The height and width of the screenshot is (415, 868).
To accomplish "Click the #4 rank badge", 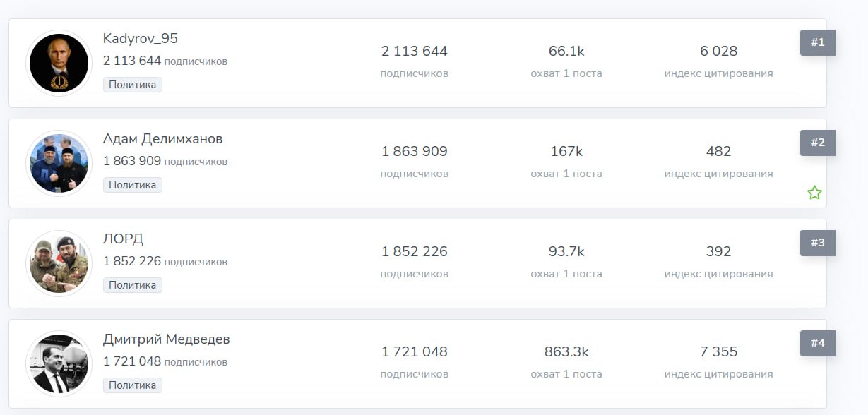I will click(x=818, y=343).
